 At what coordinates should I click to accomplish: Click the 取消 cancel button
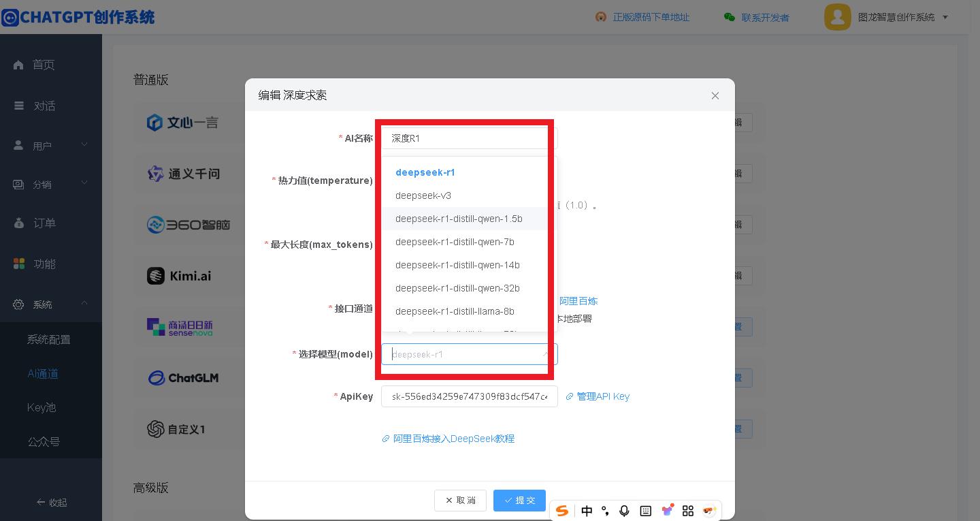pos(460,500)
